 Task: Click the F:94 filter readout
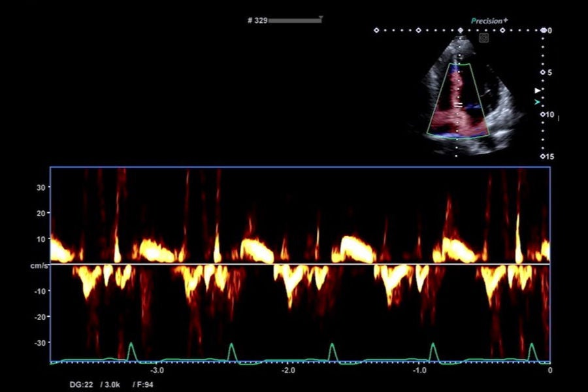click(143, 385)
